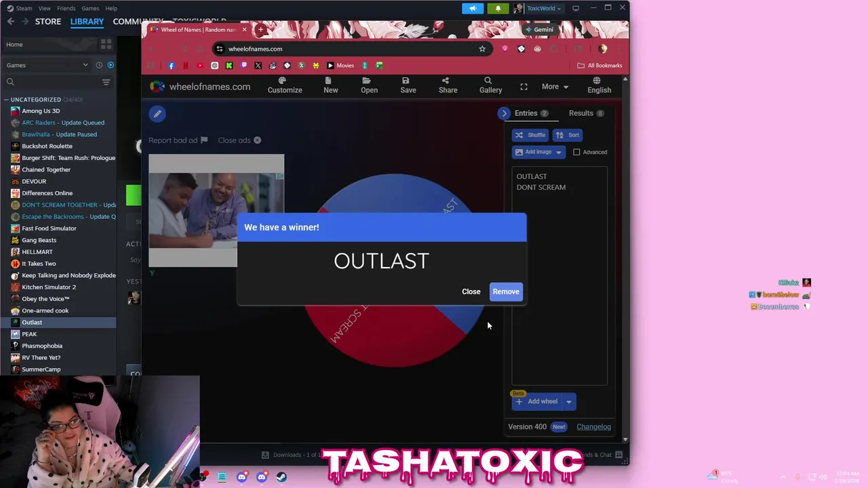This screenshot has width=868, height=488.
Task: Expand the More dropdown menu
Action: (x=555, y=87)
